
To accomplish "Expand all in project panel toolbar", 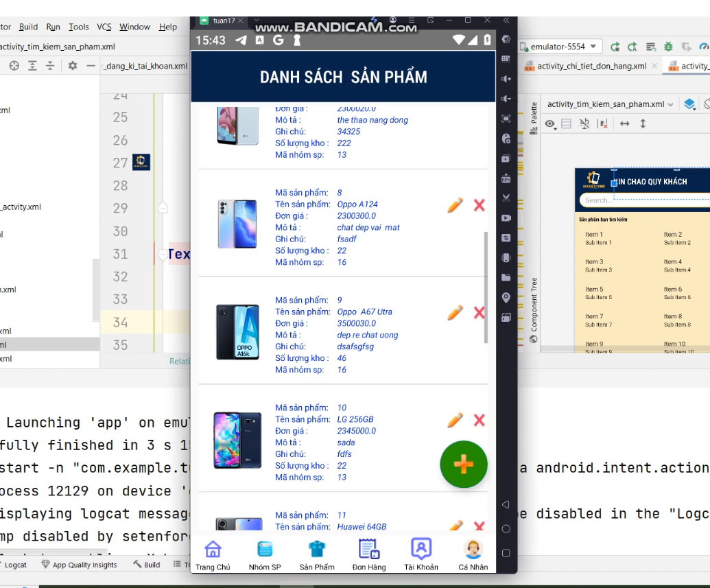I will coord(33,66).
